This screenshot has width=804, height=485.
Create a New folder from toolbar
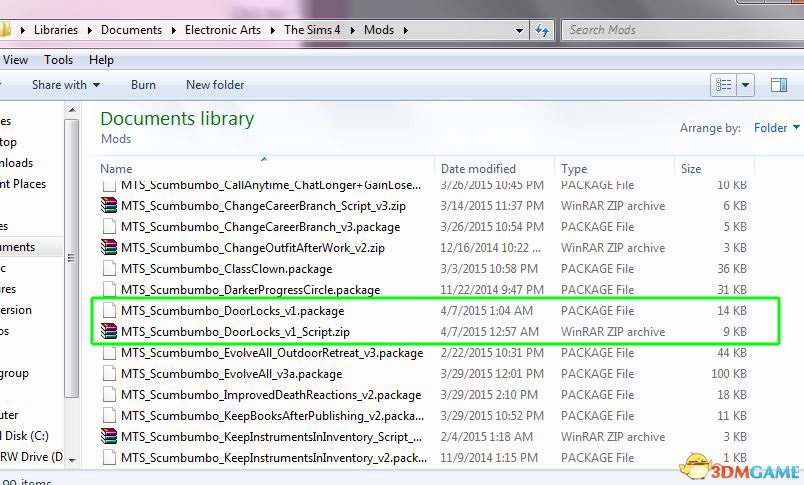point(215,85)
